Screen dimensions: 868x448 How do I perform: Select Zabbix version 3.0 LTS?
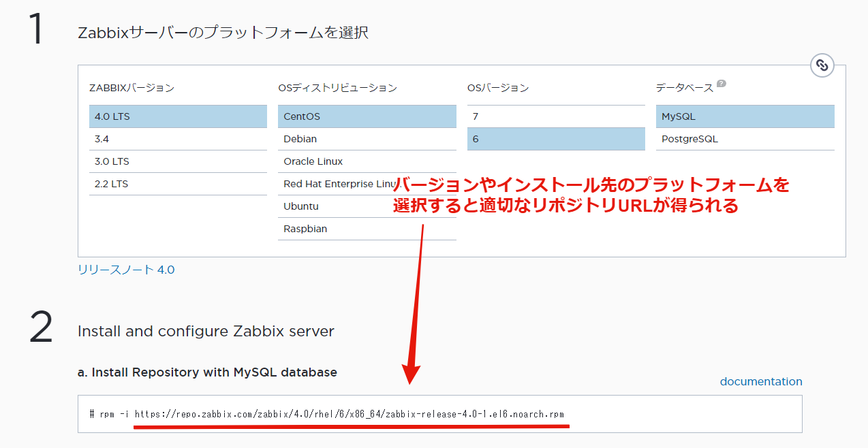pyautogui.click(x=178, y=161)
